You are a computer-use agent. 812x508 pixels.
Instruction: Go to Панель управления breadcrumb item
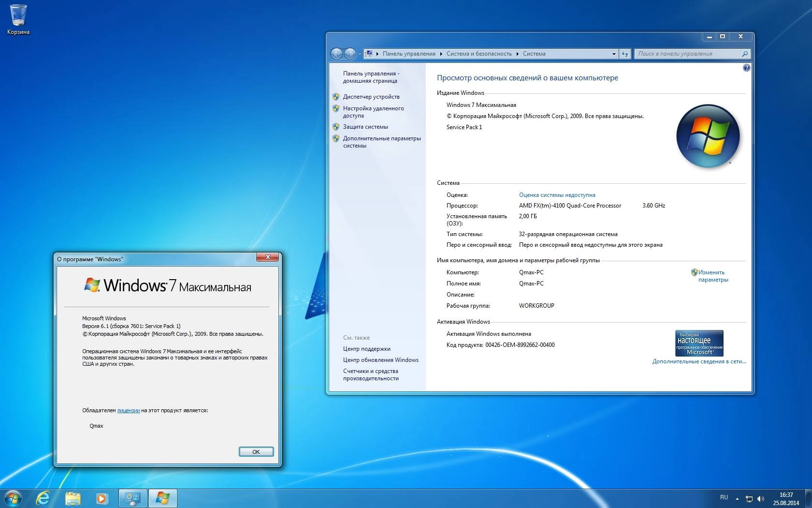coord(409,54)
